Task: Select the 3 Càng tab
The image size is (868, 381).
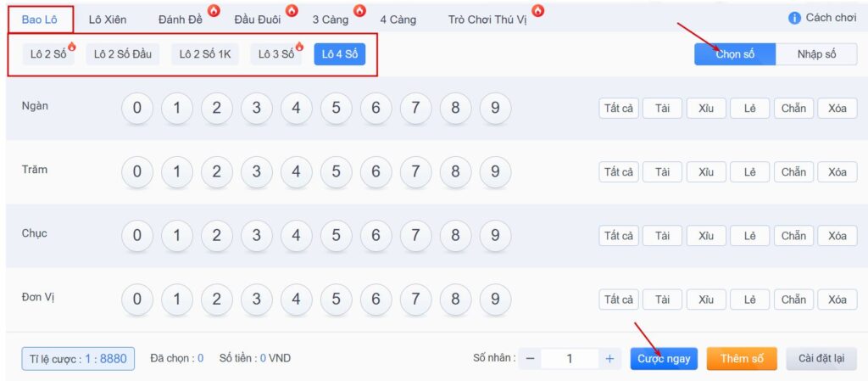Action: (331, 20)
